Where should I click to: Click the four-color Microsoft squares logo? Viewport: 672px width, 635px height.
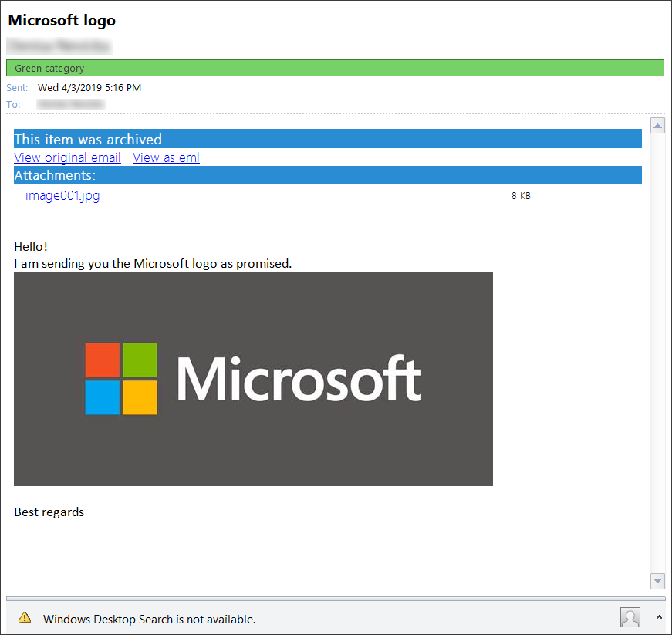click(x=121, y=379)
